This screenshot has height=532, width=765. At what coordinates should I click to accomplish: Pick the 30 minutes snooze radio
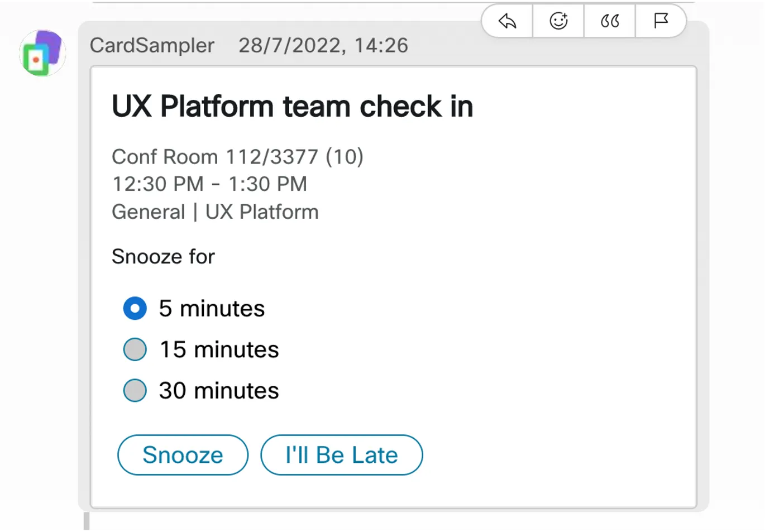(x=135, y=390)
